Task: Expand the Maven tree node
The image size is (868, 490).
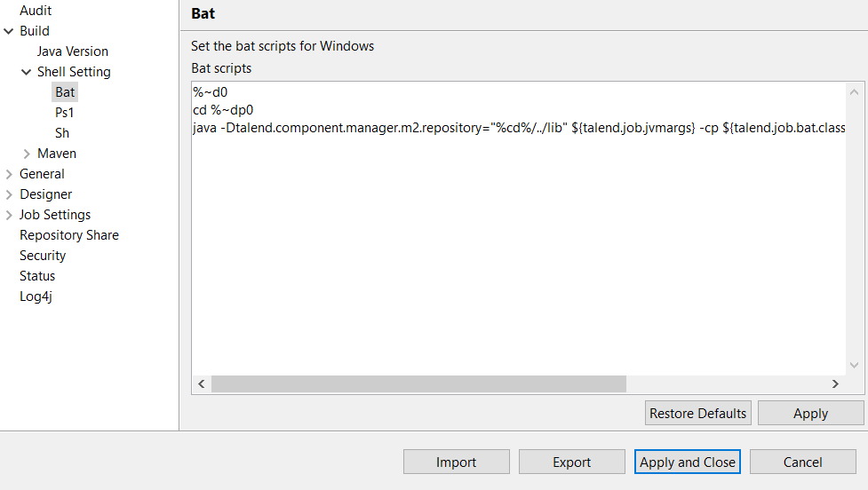Action: point(27,154)
